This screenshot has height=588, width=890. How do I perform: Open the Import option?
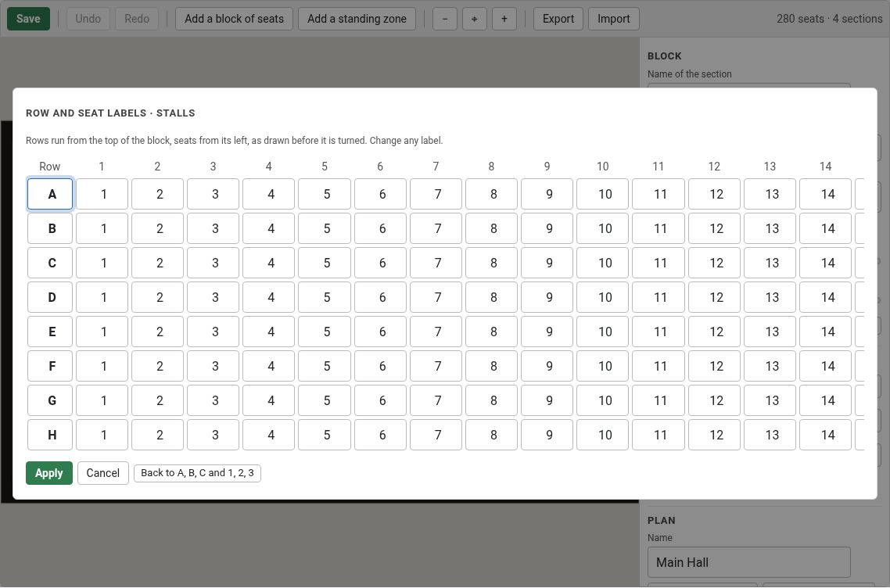[614, 19]
